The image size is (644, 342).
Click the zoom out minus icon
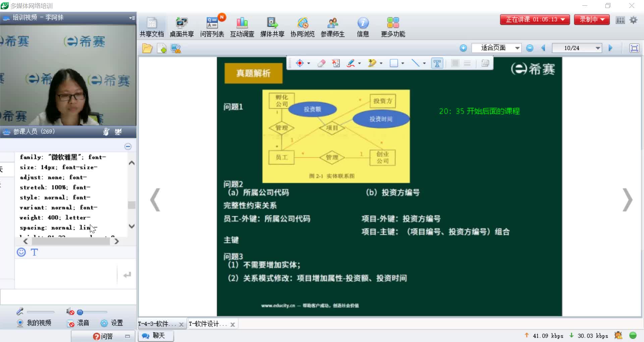530,48
